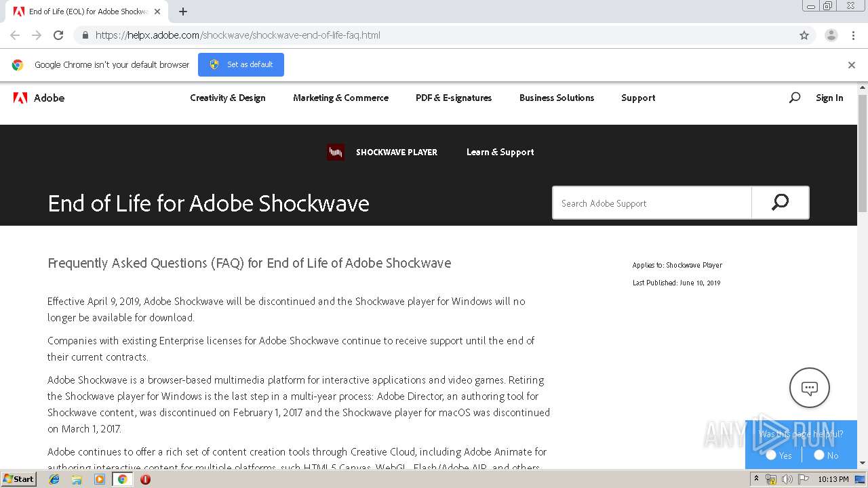Click the page vertical scrollbar thumb

pyautogui.click(x=863, y=153)
